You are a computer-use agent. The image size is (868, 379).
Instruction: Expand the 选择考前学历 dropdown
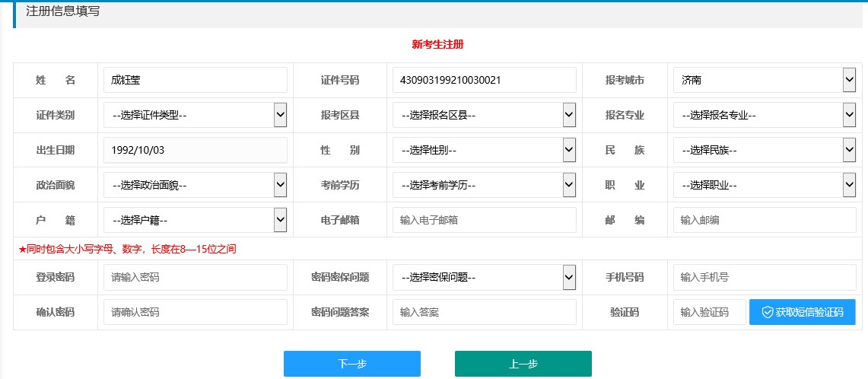click(484, 185)
